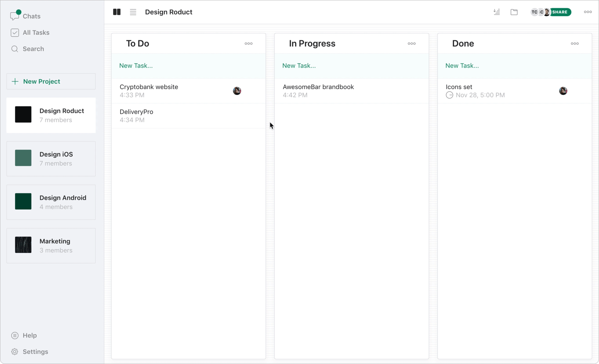Screen dimensions: 599x364
Task: Click the In Progress column title
Action: click(312, 44)
